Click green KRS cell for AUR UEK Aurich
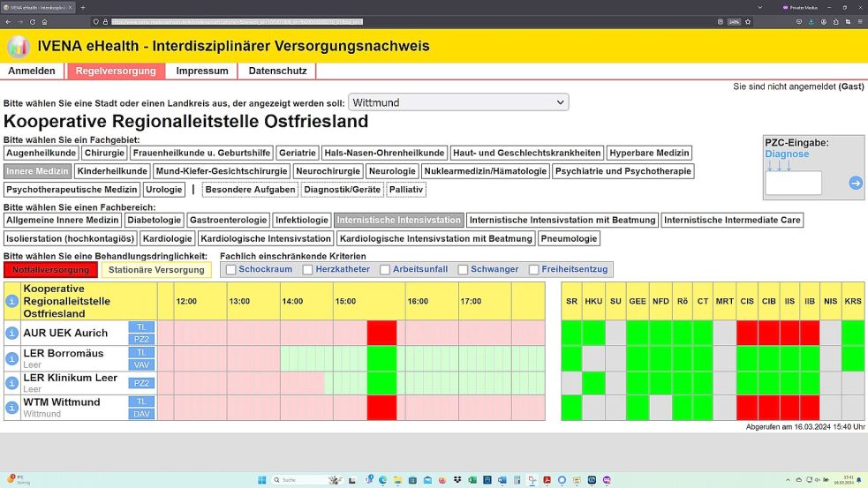Image resolution: width=868 pixels, height=488 pixels. [852, 333]
